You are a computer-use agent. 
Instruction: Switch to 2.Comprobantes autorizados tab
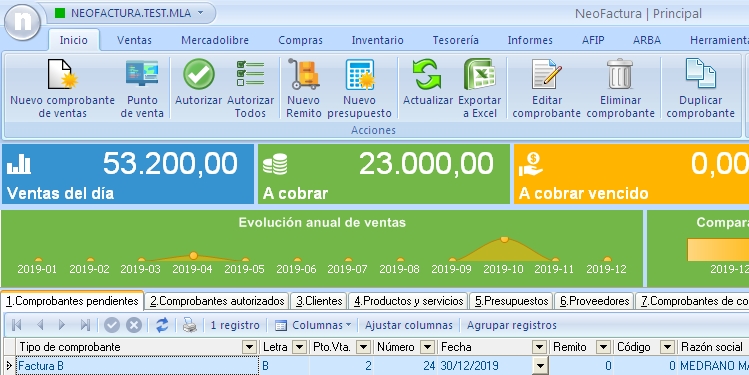(x=217, y=301)
